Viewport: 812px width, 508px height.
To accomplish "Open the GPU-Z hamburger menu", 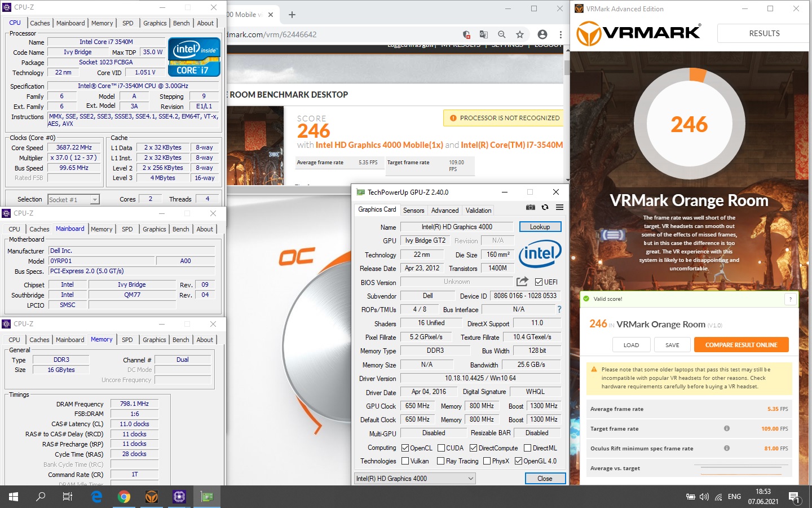I will click(x=559, y=207).
